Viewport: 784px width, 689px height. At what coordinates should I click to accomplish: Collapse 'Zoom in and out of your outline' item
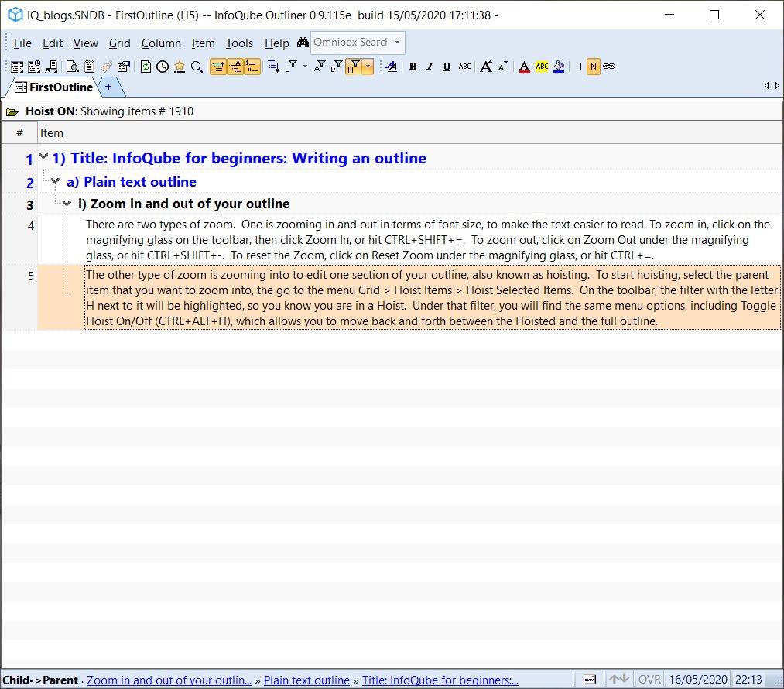67,203
